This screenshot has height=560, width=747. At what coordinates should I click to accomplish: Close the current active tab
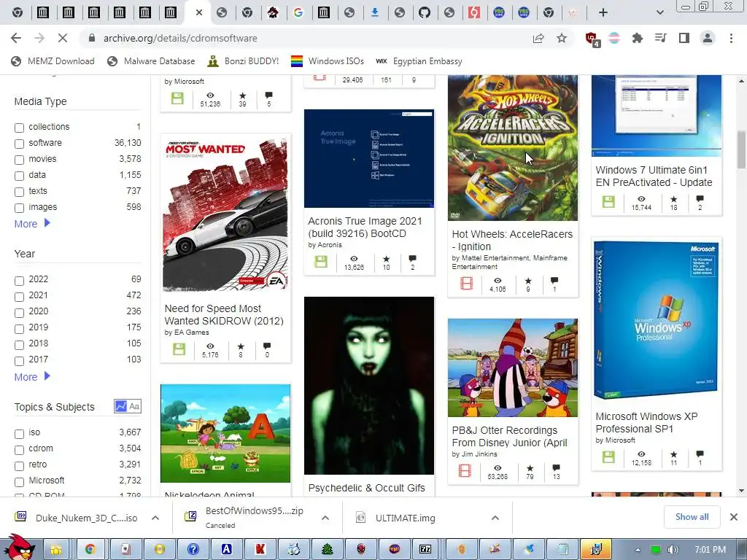tap(199, 12)
